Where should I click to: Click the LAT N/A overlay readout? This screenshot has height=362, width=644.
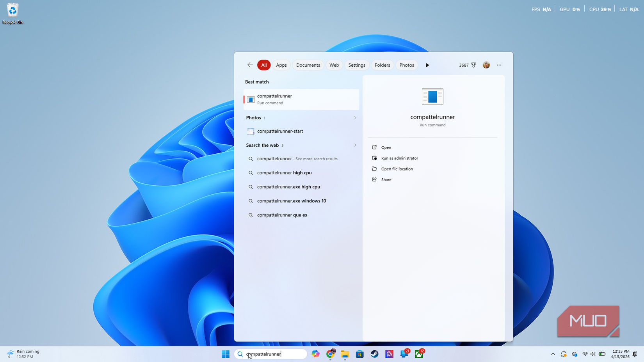629,9
